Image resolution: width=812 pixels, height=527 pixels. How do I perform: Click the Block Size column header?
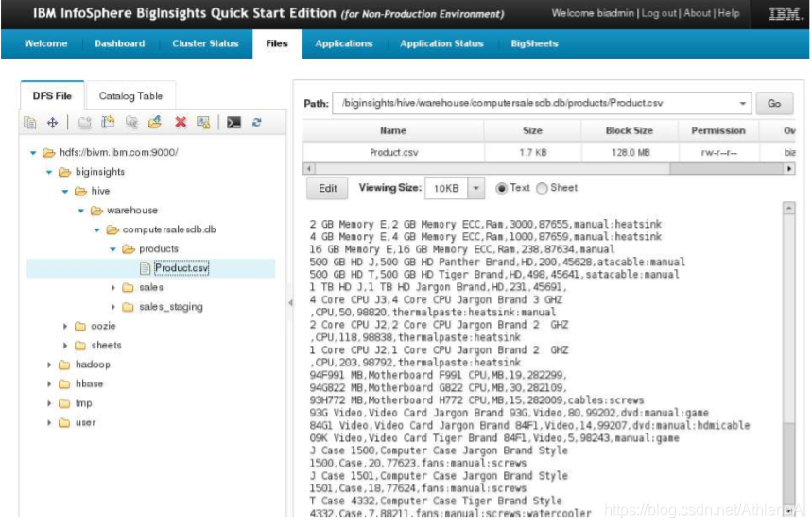click(x=630, y=131)
